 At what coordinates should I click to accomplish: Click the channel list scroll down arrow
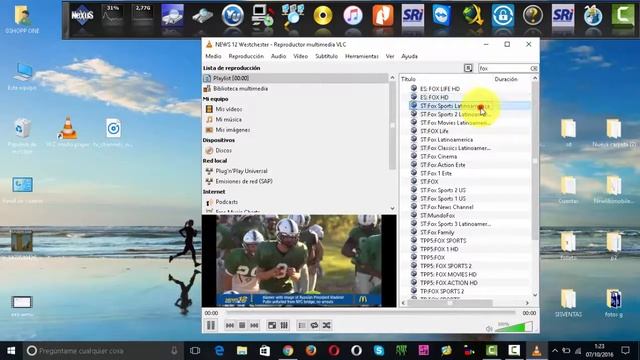pyautogui.click(x=535, y=295)
